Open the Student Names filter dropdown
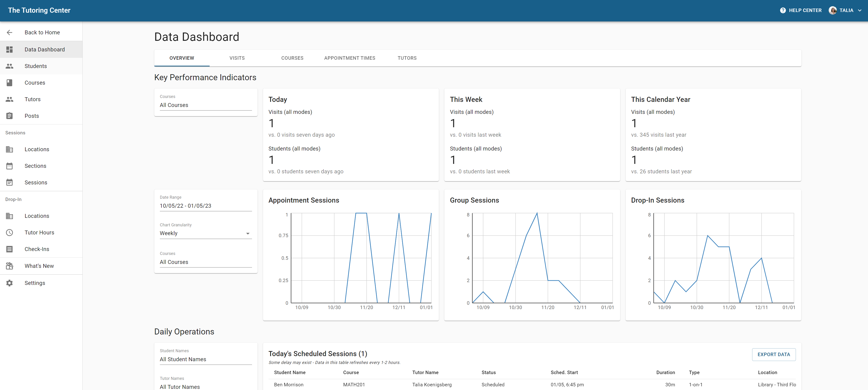The height and width of the screenshot is (390, 868). [205, 359]
